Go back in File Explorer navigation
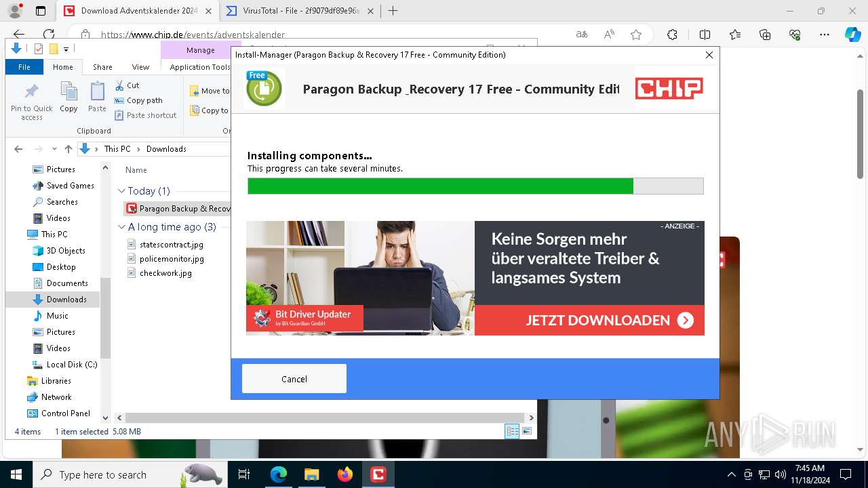The height and width of the screenshot is (488, 868). pos(18,149)
